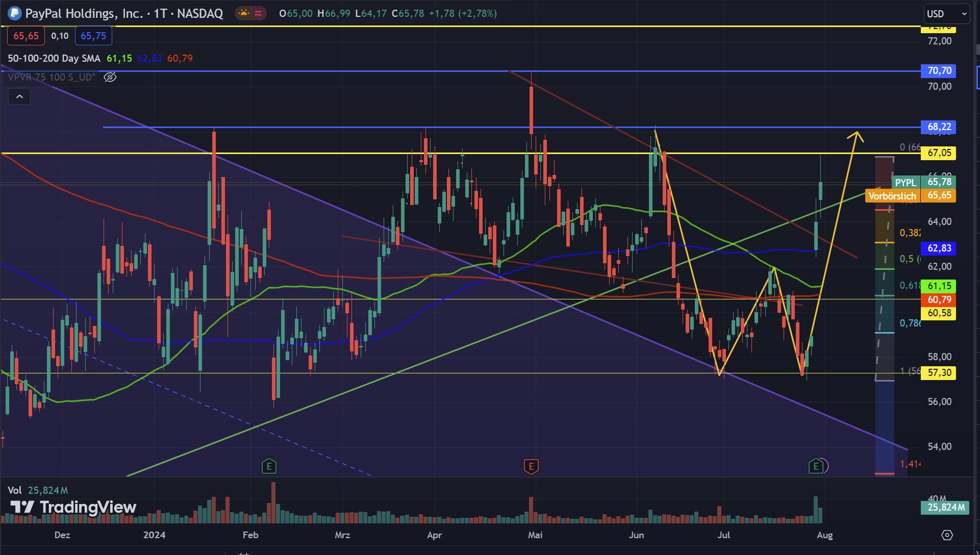Click the red 65,65 sell button
The image size is (980, 555).
click(x=26, y=36)
